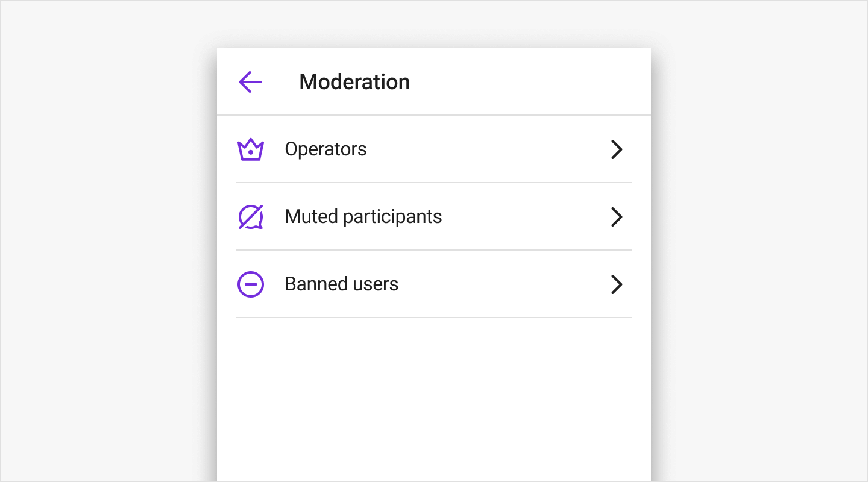Viewport: 868px width, 482px height.
Task: Click the crossed-out chat bubble icon
Action: [x=251, y=217]
